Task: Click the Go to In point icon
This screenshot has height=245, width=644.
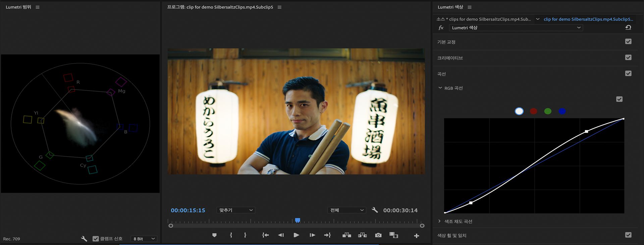Action: point(265,235)
